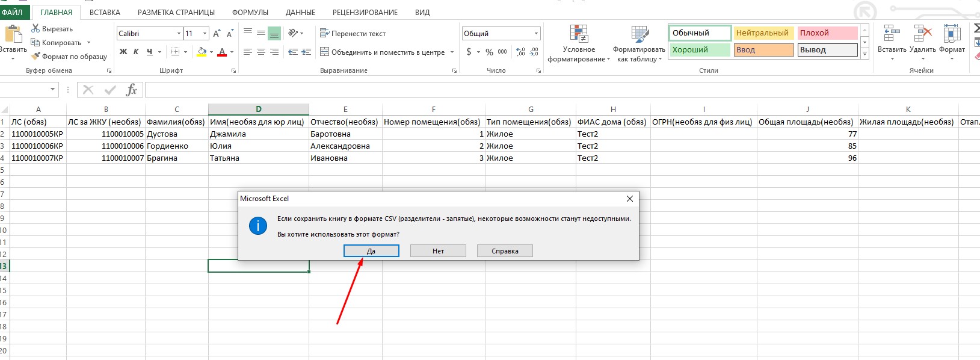Open Format as Table (Форматировать как таблицу)
Viewport: 980px width, 360px height.
[639, 43]
